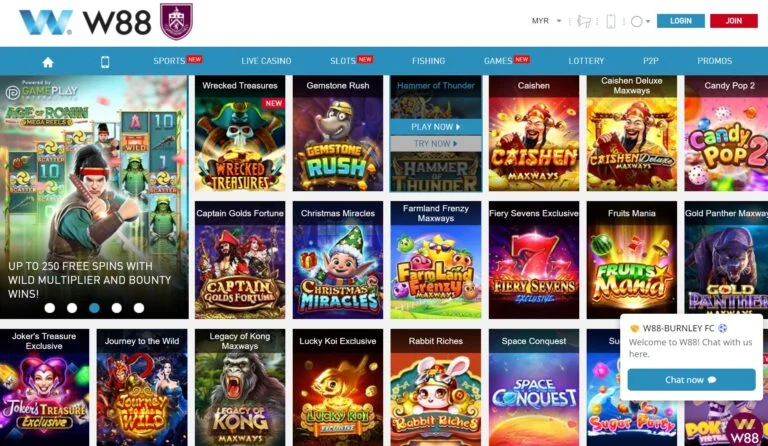Click the JOIN button
The height and width of the screenshot is (446, 768).
(733, 21)
